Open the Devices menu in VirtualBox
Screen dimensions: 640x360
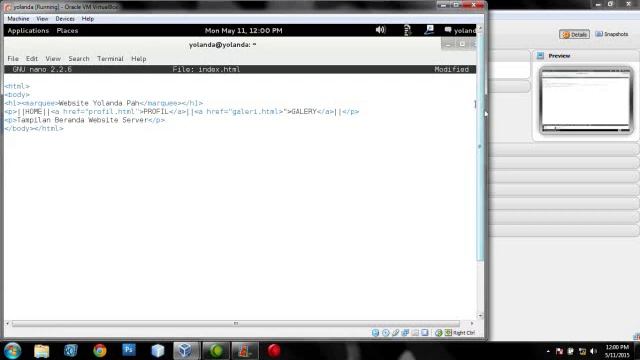coord(65,19)
